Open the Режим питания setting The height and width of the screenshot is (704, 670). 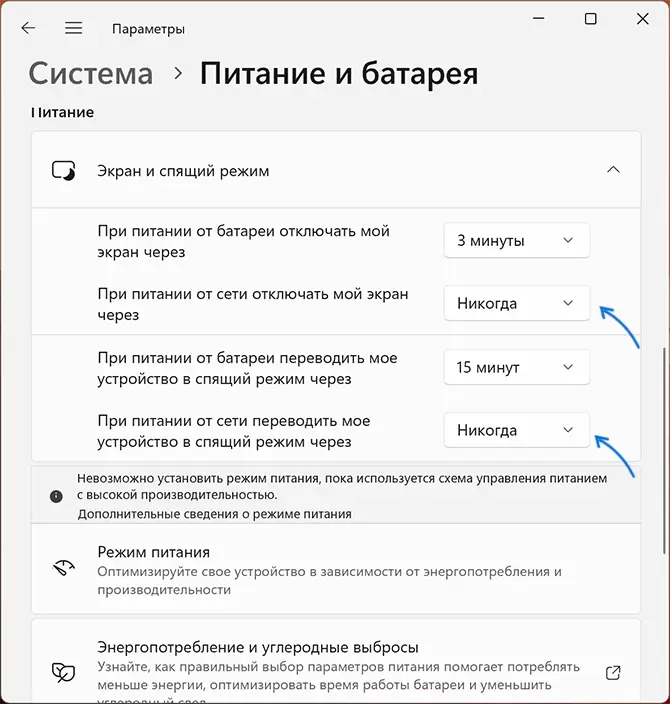336,569
